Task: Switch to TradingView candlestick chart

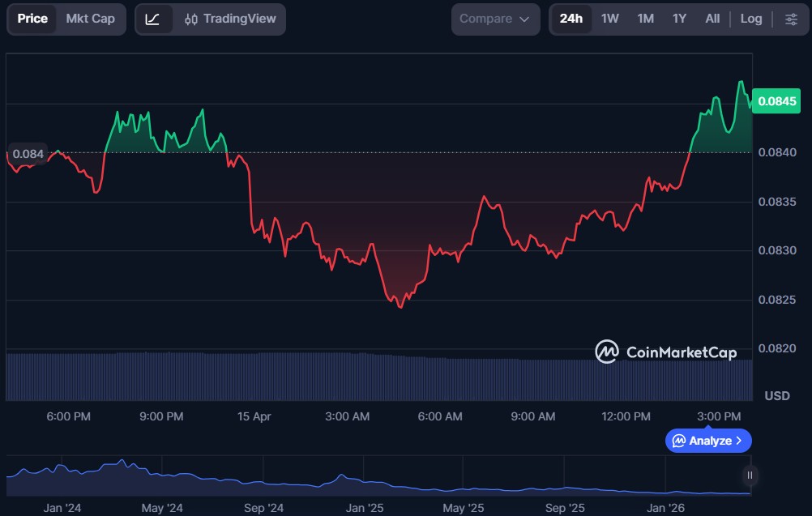Action: click(x=230, y=19)
